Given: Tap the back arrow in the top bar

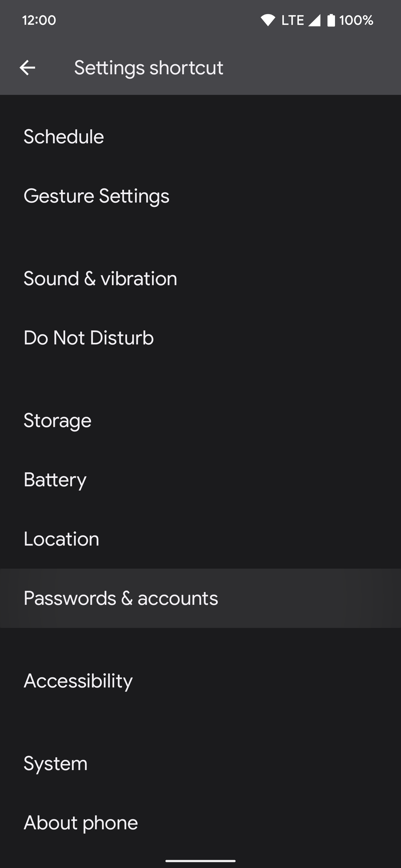Looking at the screenshot, I should pyautogui.click(x=28, y=67).
